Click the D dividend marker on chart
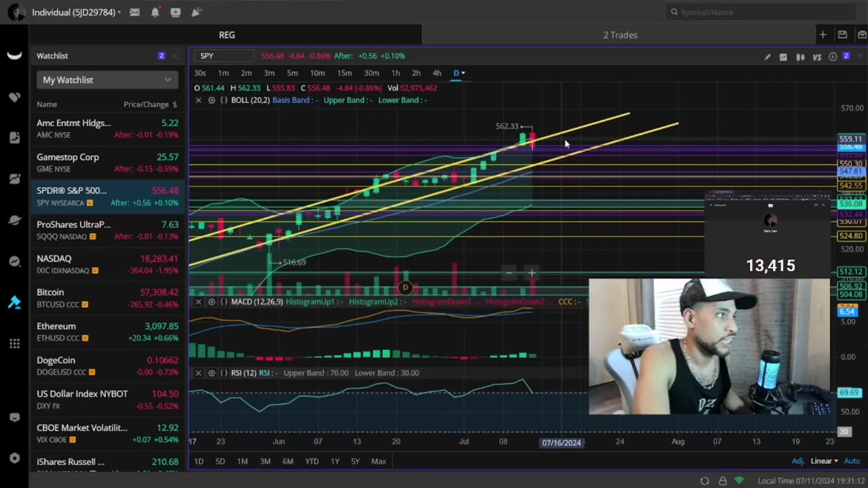 [x=406, y=288]
